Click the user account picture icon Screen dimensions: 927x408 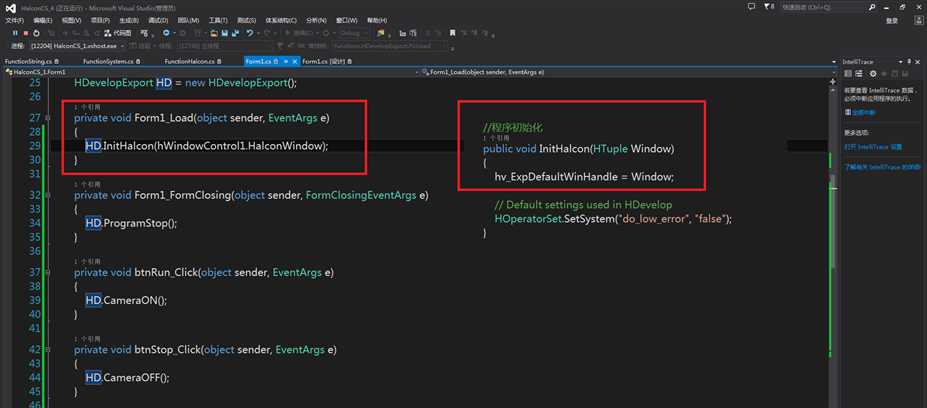tap(919, 21)
